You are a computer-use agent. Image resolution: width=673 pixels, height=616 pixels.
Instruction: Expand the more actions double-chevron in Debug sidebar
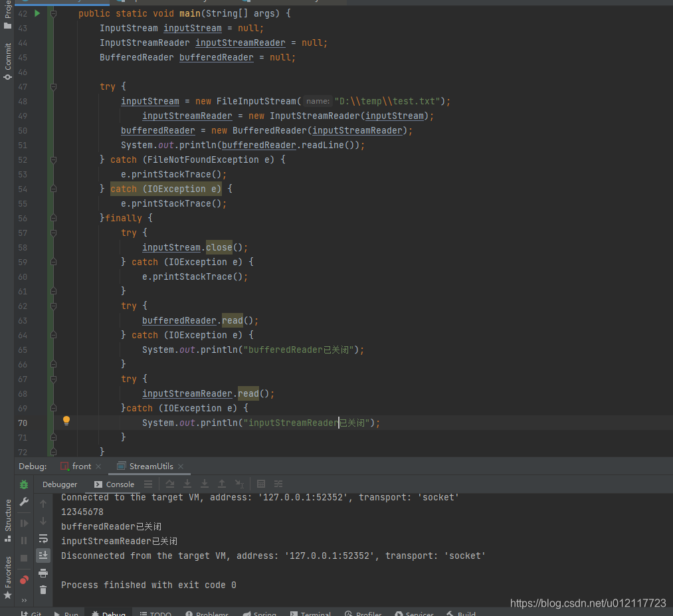24,600
